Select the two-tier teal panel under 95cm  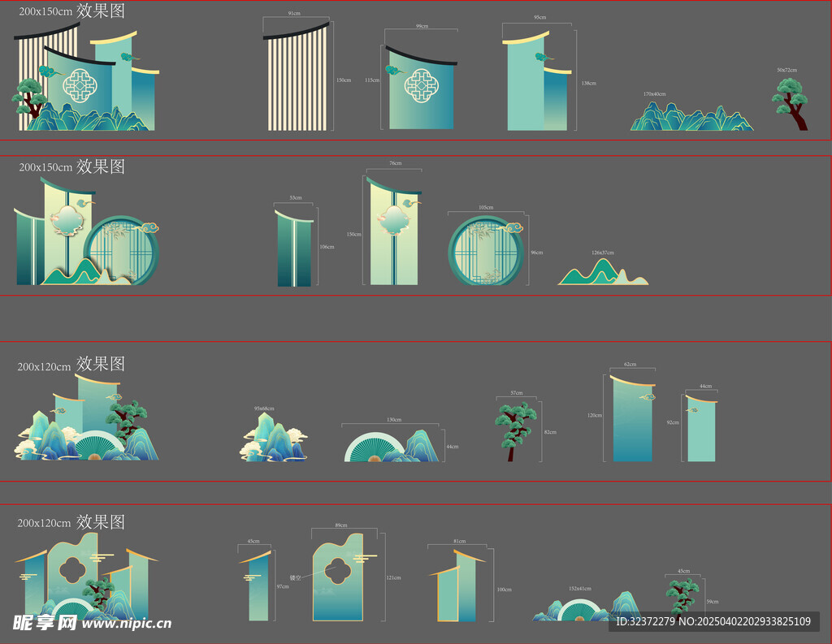coord(537,81)
